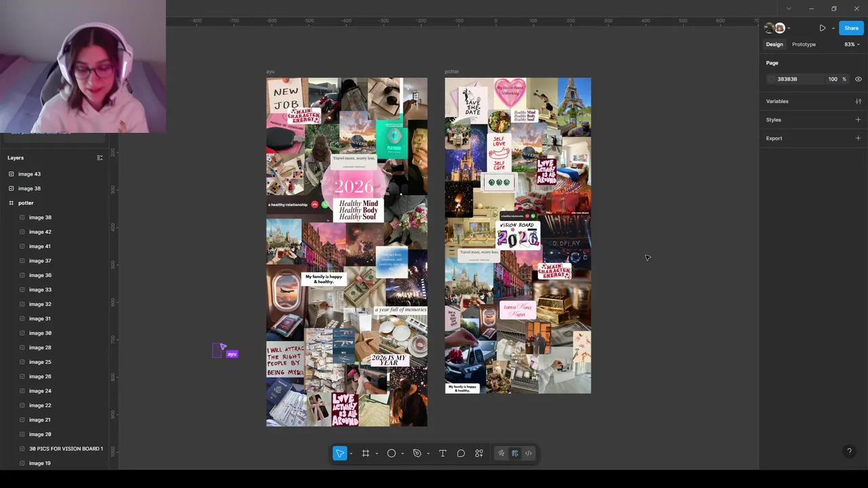Select the ayu vision board collage
Viewport: 868px width, 488px height.
[x=347, y=252]
